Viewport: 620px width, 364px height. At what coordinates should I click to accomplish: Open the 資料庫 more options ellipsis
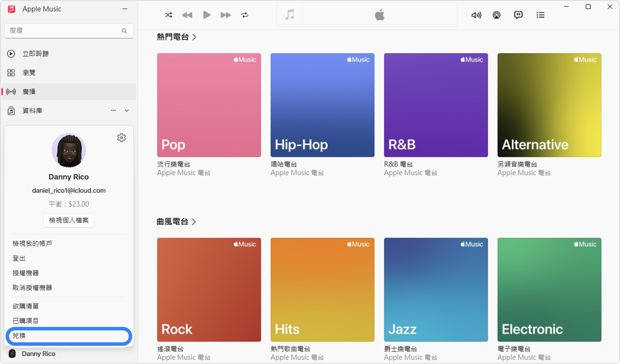(113, 110)
